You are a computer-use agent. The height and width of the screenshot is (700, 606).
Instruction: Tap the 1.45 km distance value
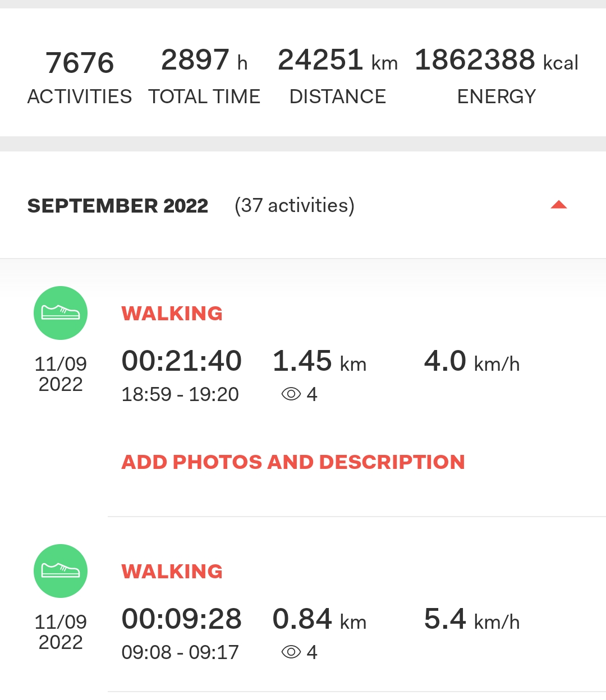point(319,361)
